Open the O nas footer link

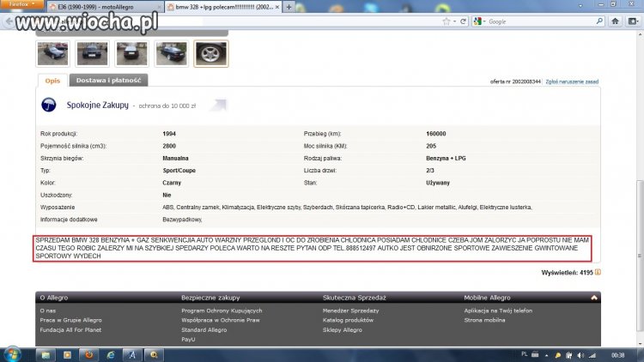47,311
